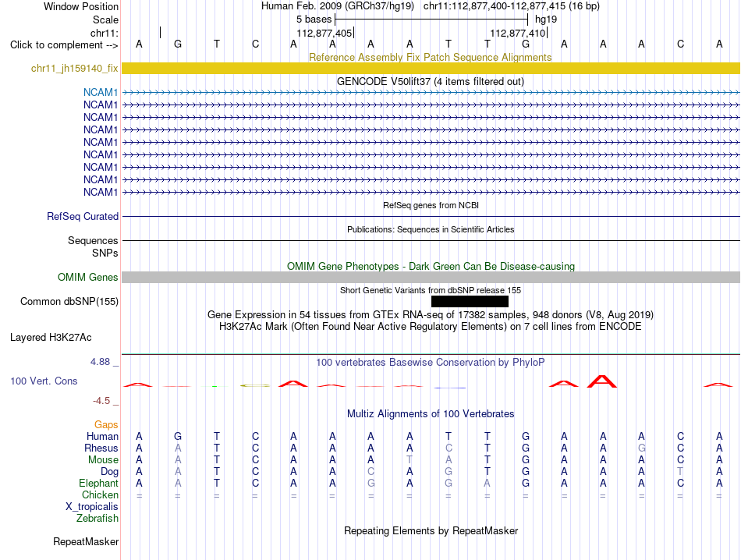
Task: Click the Gaps label in Multiz track
Action: [106, 424]
